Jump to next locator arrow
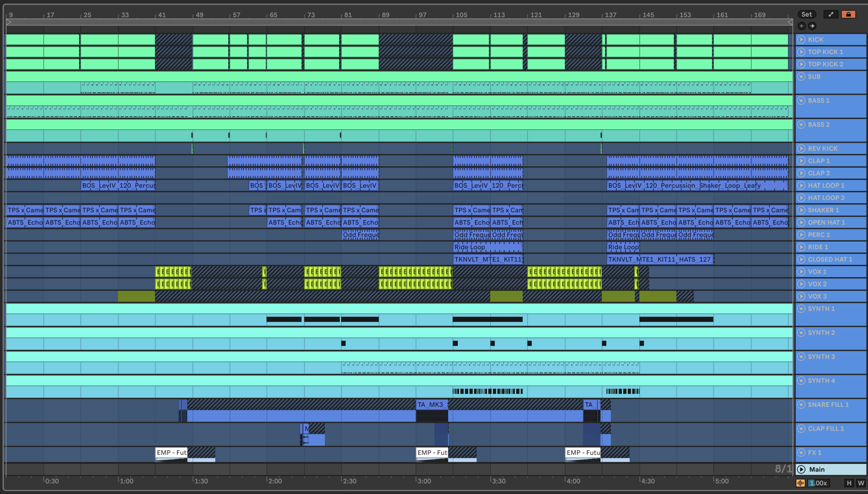Image resolution: width=868 pixels, height=494 pixels. (812, 26)
